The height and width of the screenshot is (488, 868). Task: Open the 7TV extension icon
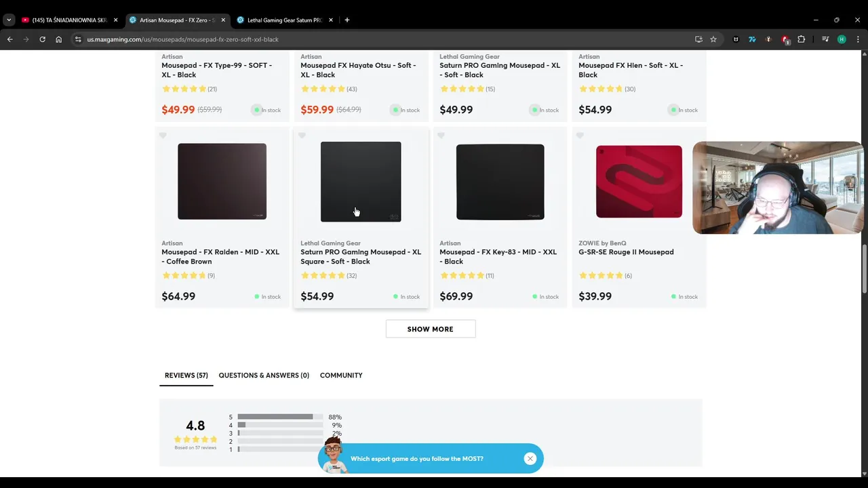click(752, 39)
